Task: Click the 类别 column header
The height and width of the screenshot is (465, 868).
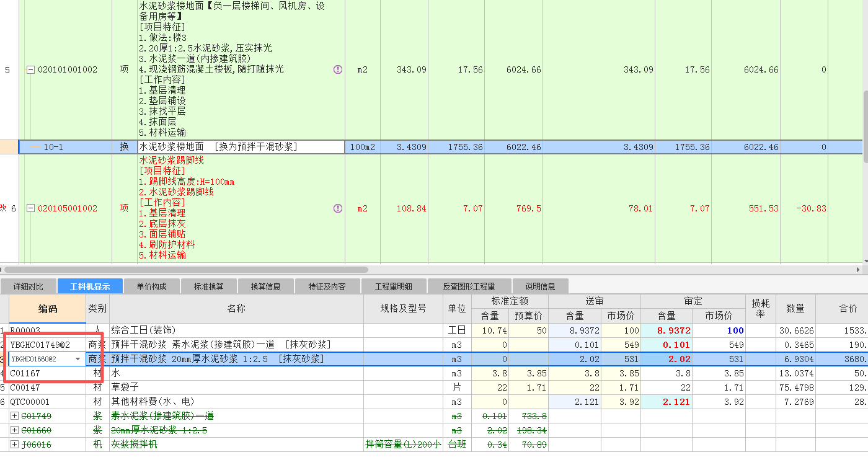Action: (97, 308)
